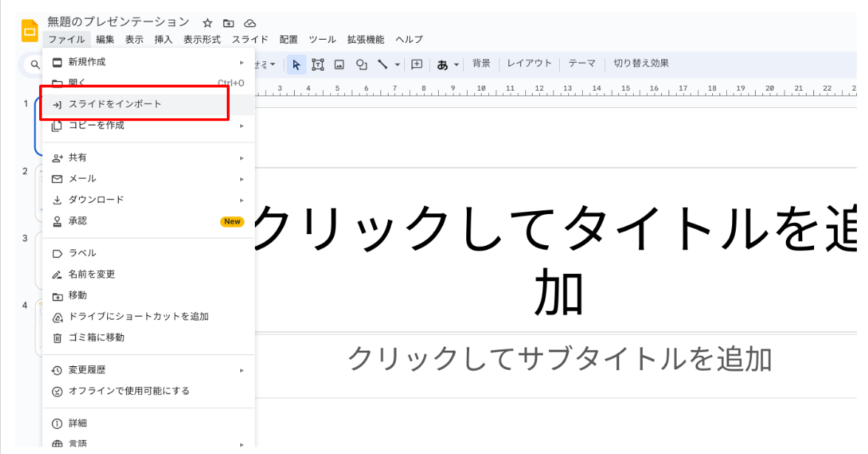This screenshot has width=868, height=454.
Task: Choose オフラインで使用可能にする
Action: click(148, 391)
